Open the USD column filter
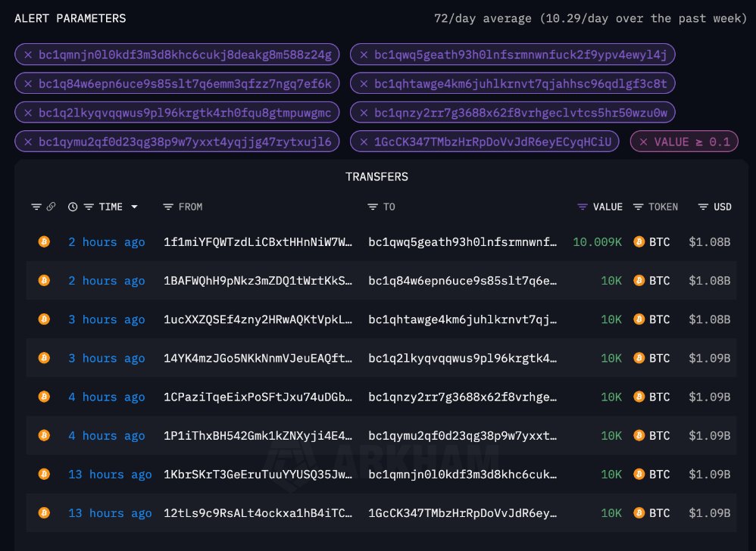The width and height of the screenshot is (756, 551). (703, 207)
